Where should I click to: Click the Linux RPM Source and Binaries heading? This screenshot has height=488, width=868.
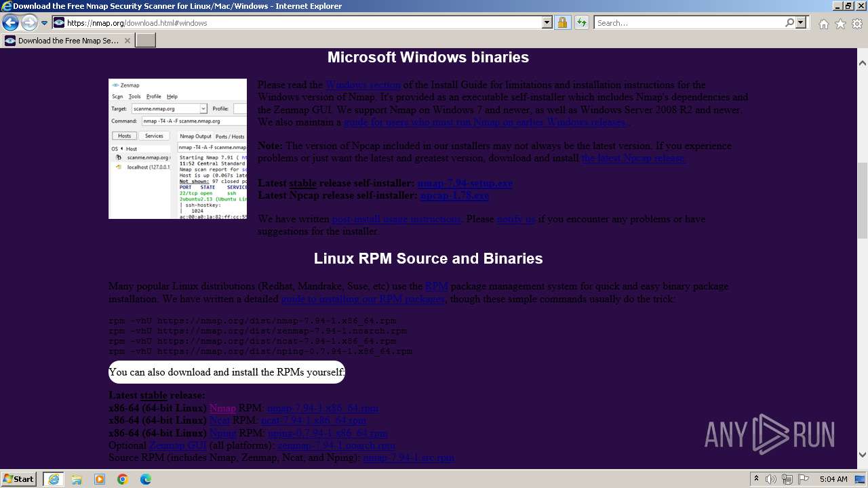point(428,259)
